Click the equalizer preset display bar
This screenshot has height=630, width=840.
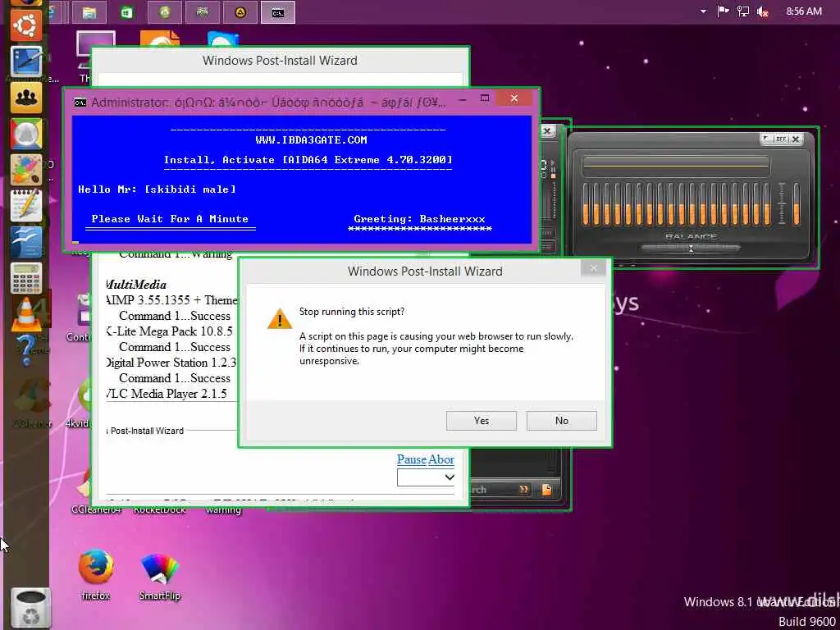tap(676, 166)
